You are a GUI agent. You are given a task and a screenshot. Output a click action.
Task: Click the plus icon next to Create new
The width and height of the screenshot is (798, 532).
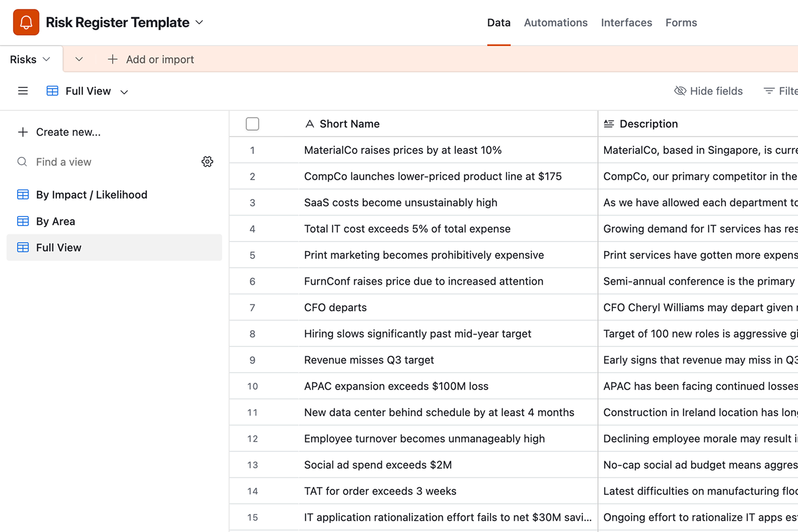23,132
